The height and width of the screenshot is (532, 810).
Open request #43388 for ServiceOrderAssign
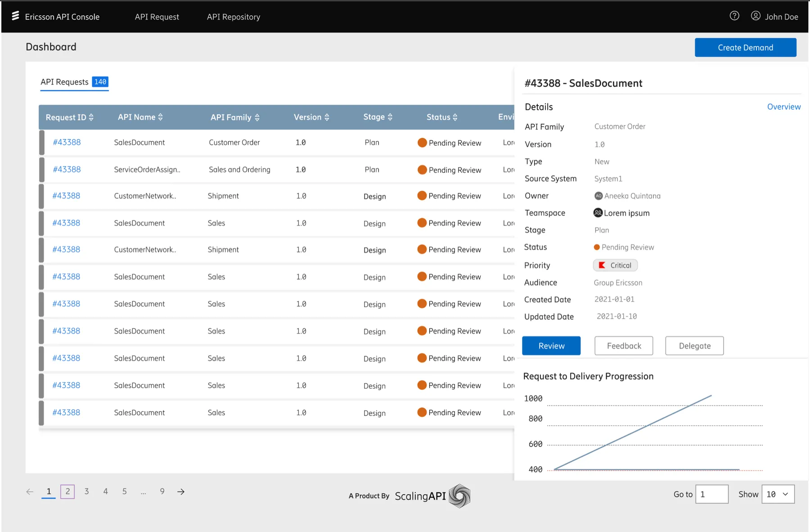(x=67, y=169)
